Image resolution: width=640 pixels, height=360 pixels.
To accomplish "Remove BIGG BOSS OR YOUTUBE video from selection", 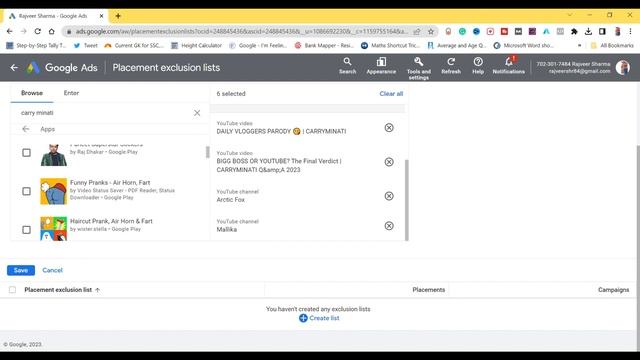I will (x=389, y=162).
